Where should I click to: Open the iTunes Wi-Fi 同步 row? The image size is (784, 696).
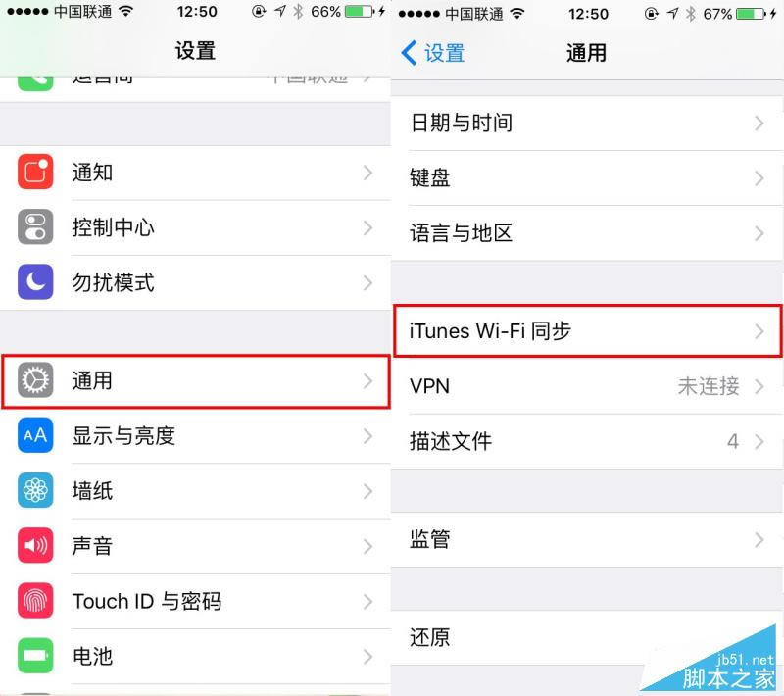coord(587,331)
